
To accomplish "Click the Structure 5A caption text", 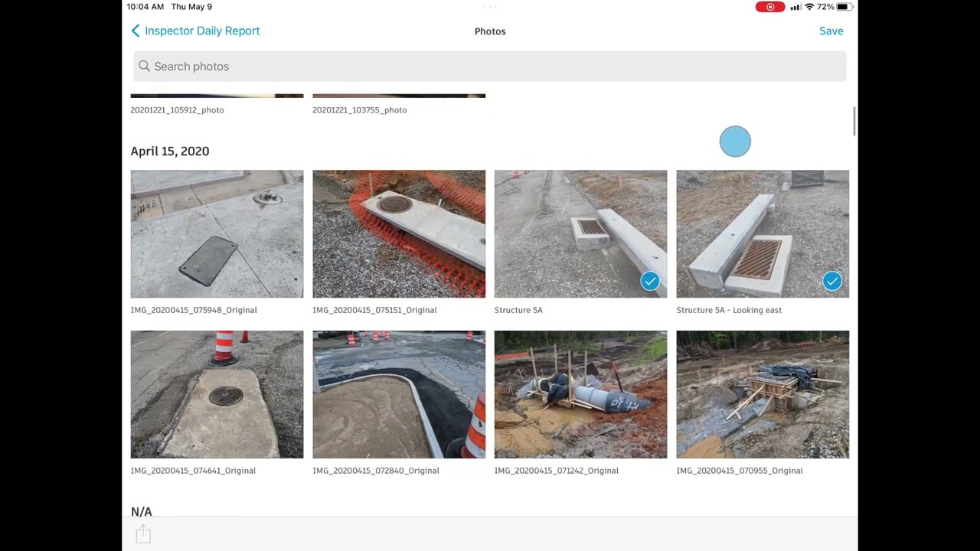I will click(518, 310).
